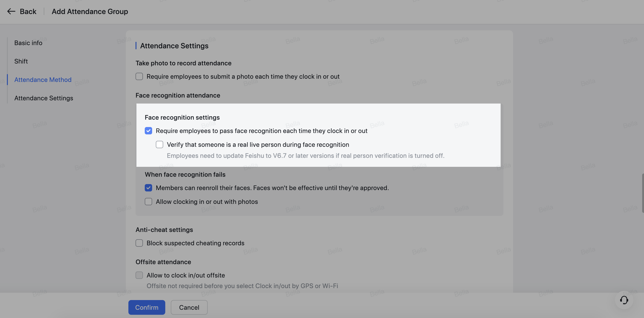Enable allow clocking in or out with photos
This screenshot has height=318, width=644.
[x=148, y=201]
